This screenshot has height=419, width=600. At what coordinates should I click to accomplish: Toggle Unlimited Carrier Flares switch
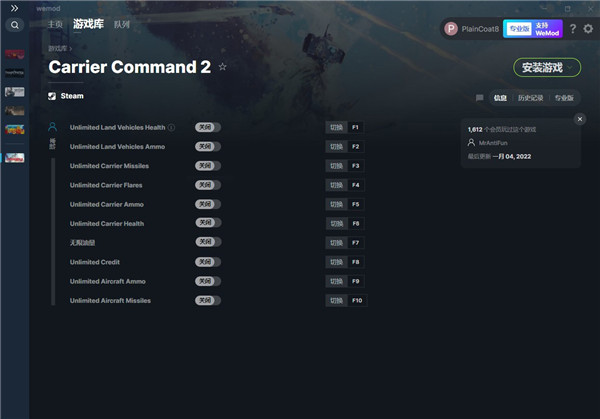pyautogui.click(x=208, y=185)
